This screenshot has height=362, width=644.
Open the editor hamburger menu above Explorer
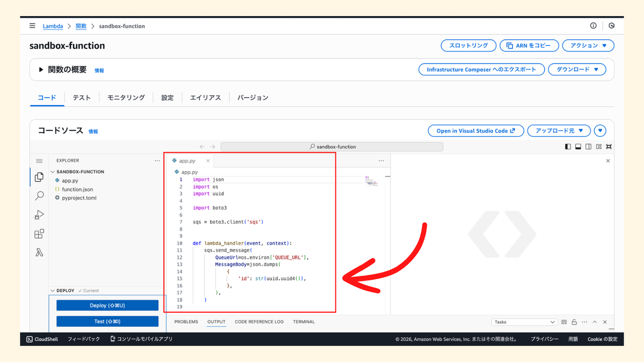coord(39,161)
